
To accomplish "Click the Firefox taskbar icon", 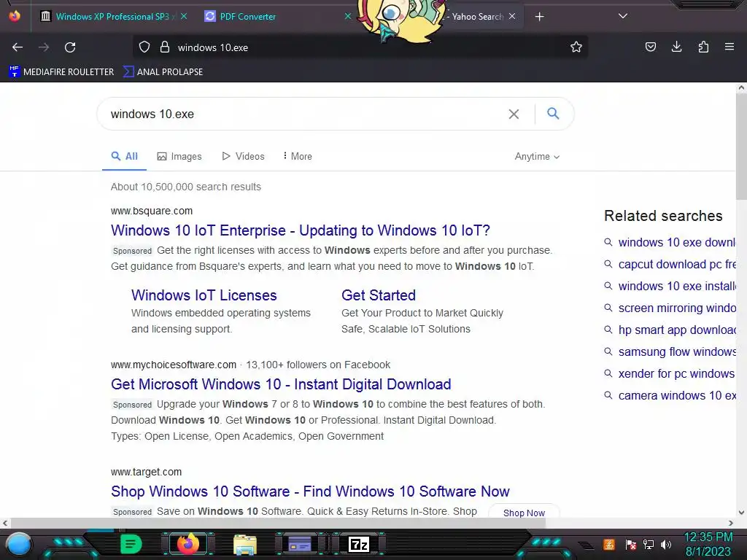I will [187, 544].
